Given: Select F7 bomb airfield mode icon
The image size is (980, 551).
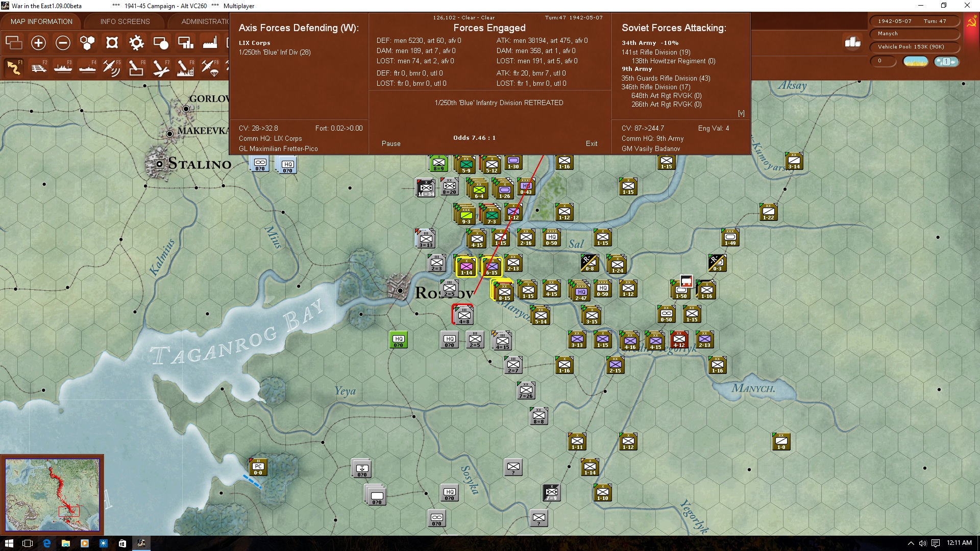Looking at the screenshot, I should tap(161, 67).
